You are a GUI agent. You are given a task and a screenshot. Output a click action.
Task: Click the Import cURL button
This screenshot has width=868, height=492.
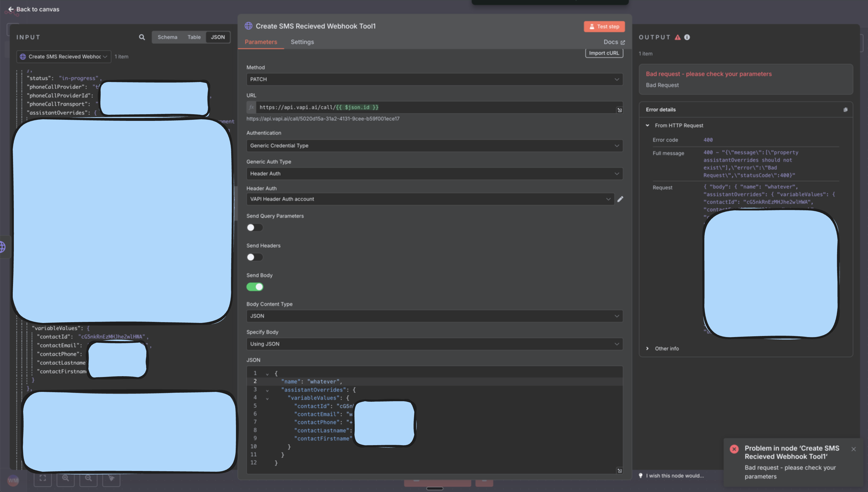click(x=604, y=53)
